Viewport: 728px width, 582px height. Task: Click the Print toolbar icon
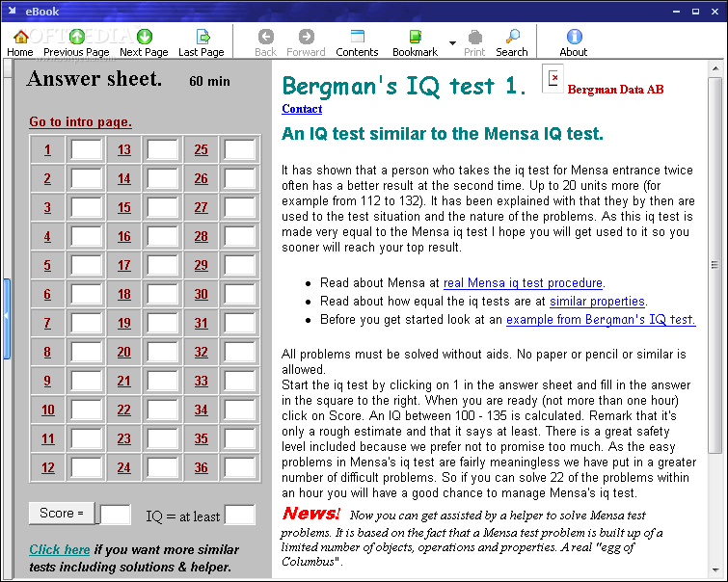[474, 37]
